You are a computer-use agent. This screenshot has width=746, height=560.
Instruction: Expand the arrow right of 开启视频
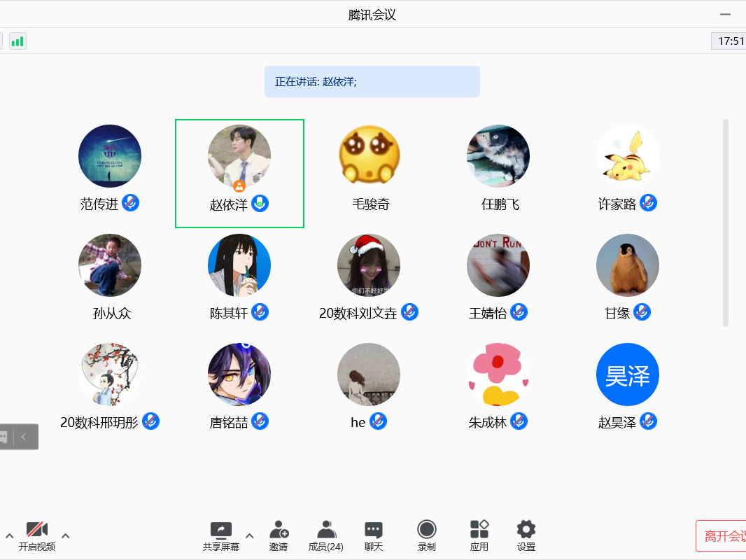(x=66, y=536)
